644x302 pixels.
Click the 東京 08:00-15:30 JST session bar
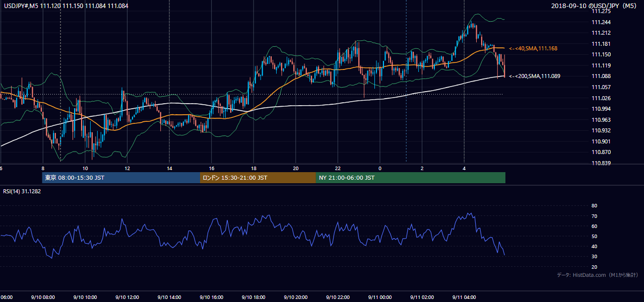[x=121, y=178]
